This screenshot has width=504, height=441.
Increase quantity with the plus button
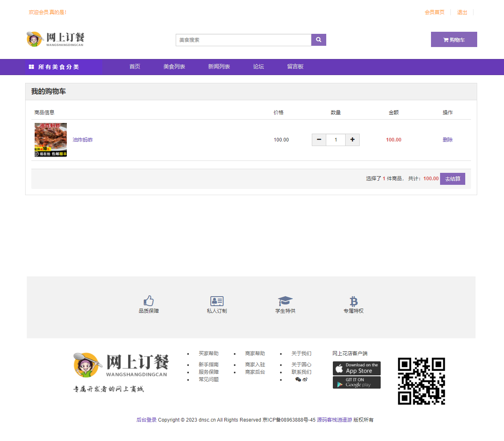352,140
